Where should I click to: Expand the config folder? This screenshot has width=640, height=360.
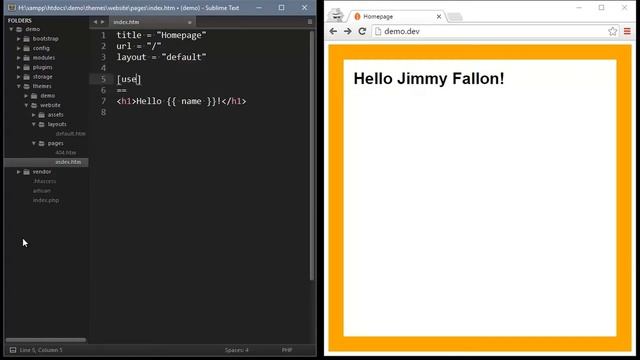[x=19, y=48]
